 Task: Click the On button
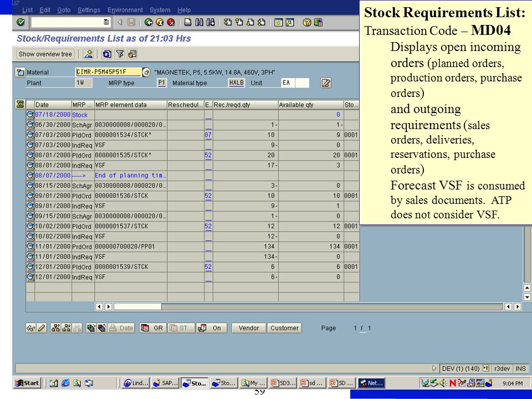212,328
